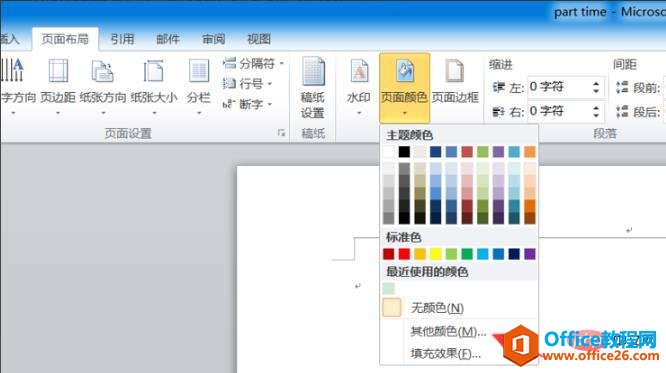This screenshot has width=666, height=373.
Task: Click the right indent icon
Action: [x=499, y=112]
